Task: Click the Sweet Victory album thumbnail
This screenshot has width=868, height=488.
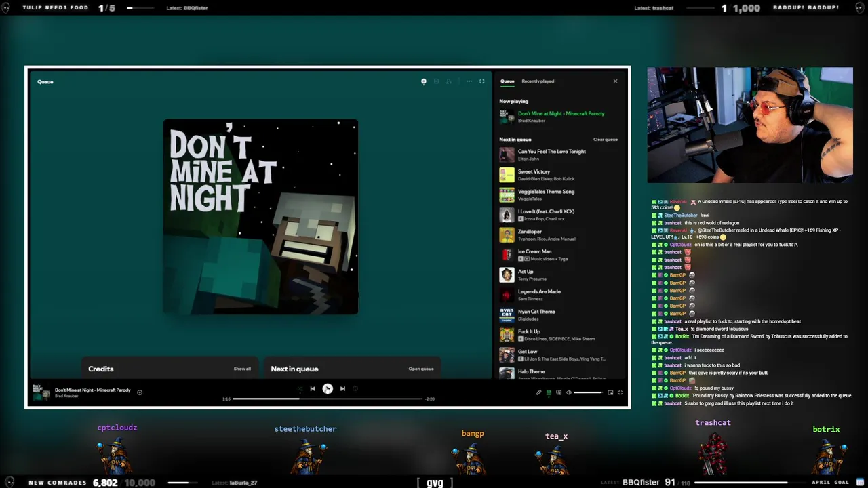Action: [507, 175]
